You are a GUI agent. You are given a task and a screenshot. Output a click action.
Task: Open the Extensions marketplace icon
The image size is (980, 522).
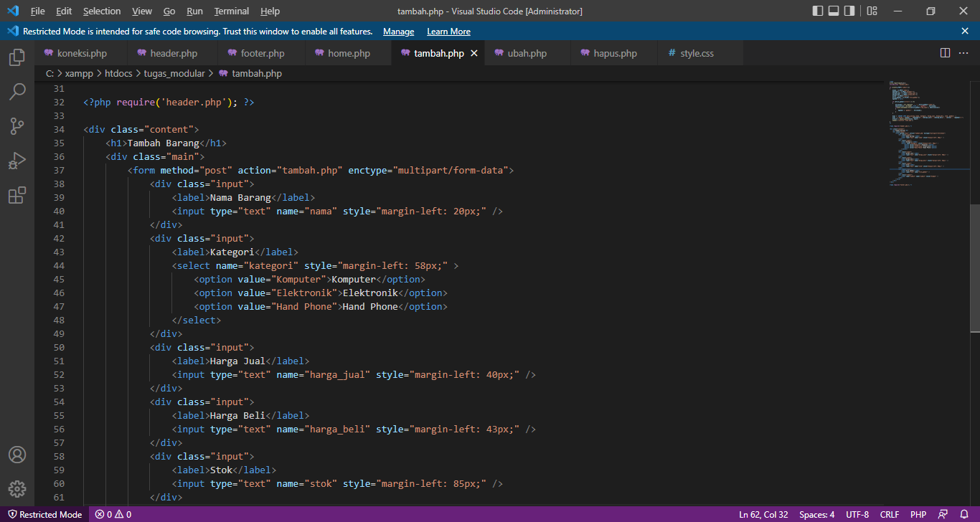pos(17,195)
